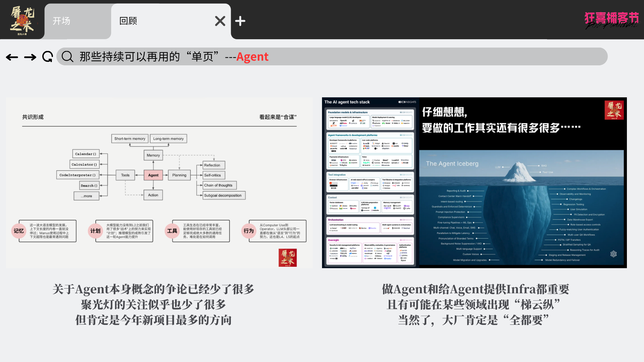This screenshot has height=362, width=644.
Task: Click the reload page icon
Action: (x=48, y=57)
